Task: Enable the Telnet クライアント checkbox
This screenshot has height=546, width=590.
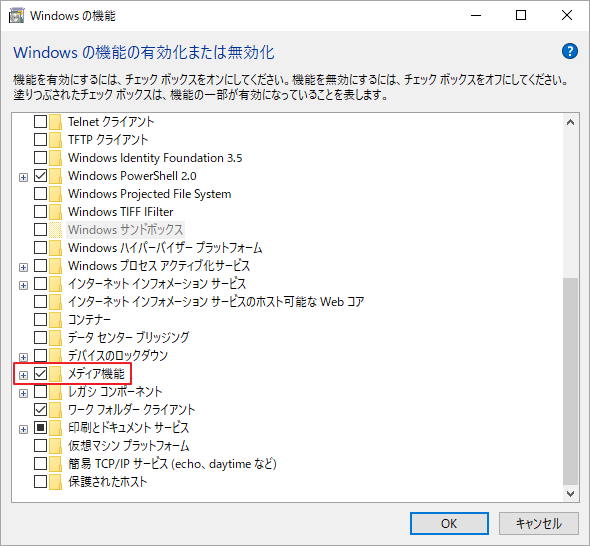Action: click(40, 122)
